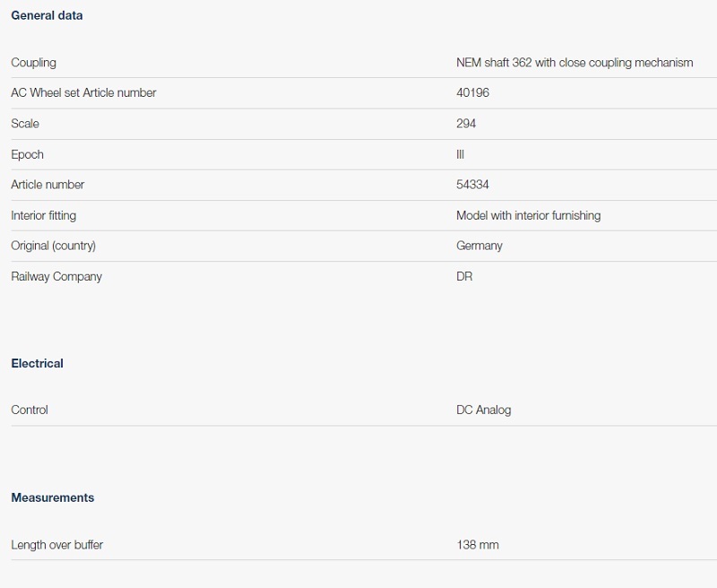Click the 138 mm length value

coord(478,544)
